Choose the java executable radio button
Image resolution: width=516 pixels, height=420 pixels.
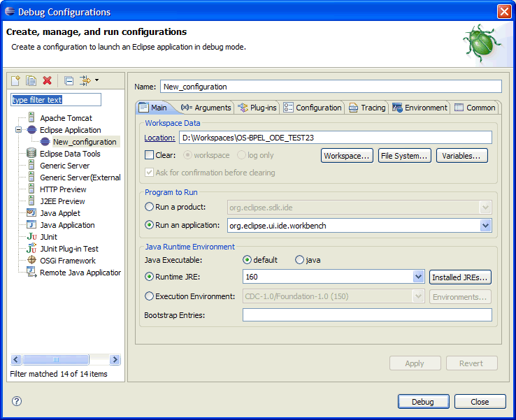point(300,260)
